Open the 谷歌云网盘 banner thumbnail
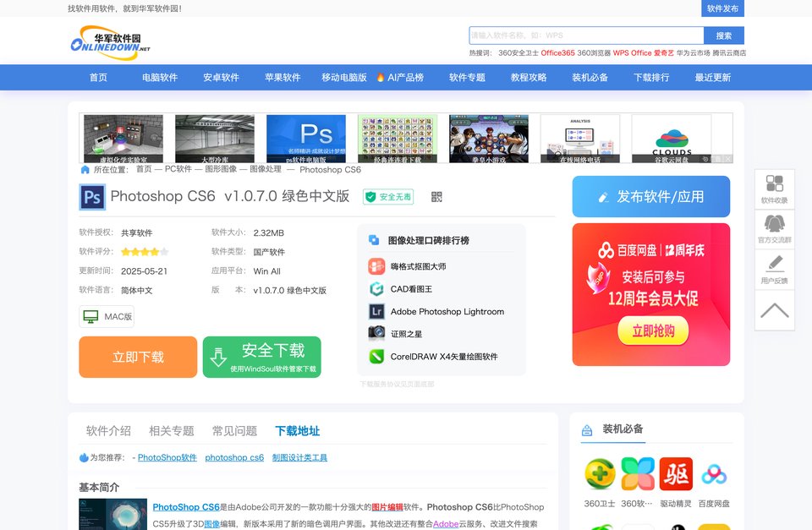The image size is (812, 530). [672, 139]
